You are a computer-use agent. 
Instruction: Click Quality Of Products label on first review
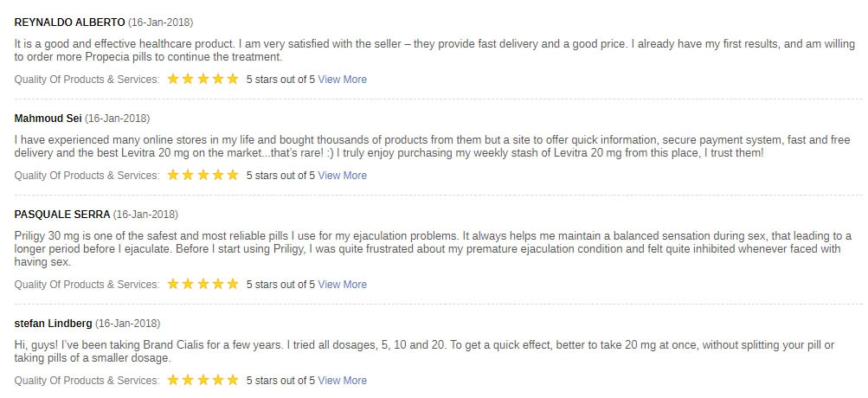coord(87,79)
